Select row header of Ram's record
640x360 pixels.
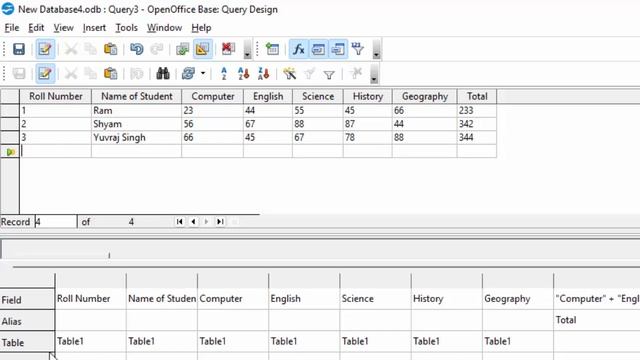coord(10,111)
